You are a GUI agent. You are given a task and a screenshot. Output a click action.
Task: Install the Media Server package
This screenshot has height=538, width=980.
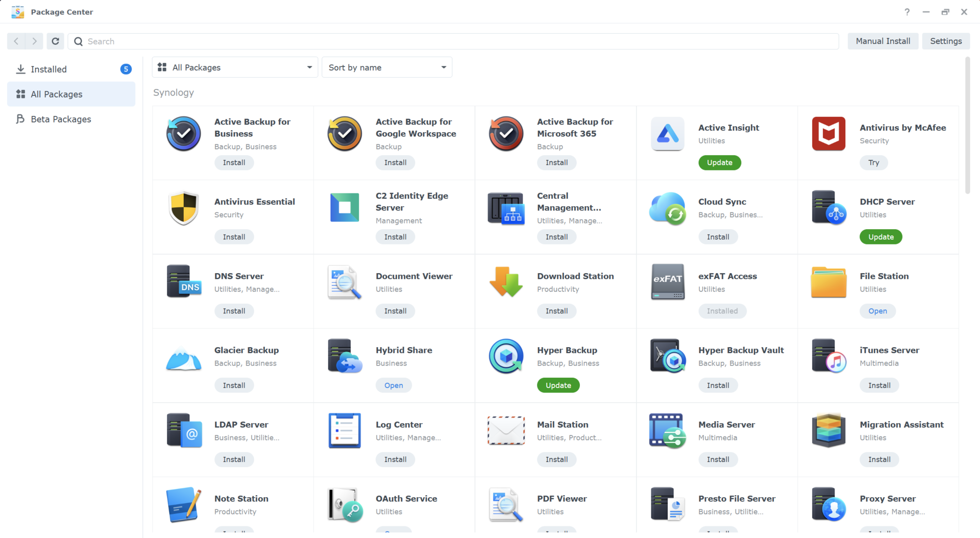(718, 459)
